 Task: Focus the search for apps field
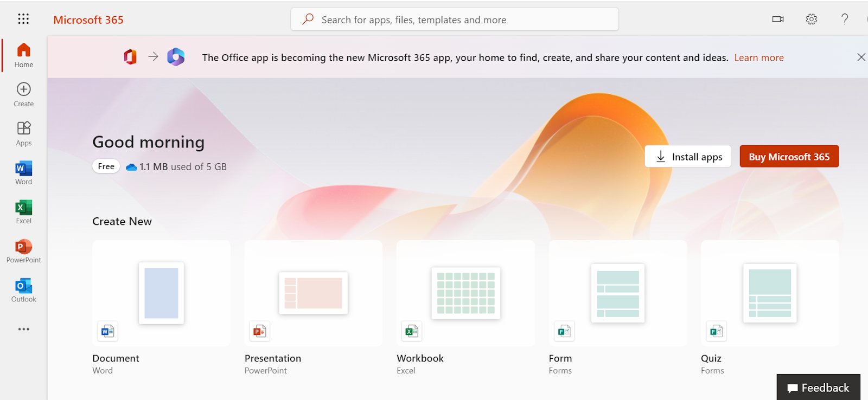tap(455, 20)
